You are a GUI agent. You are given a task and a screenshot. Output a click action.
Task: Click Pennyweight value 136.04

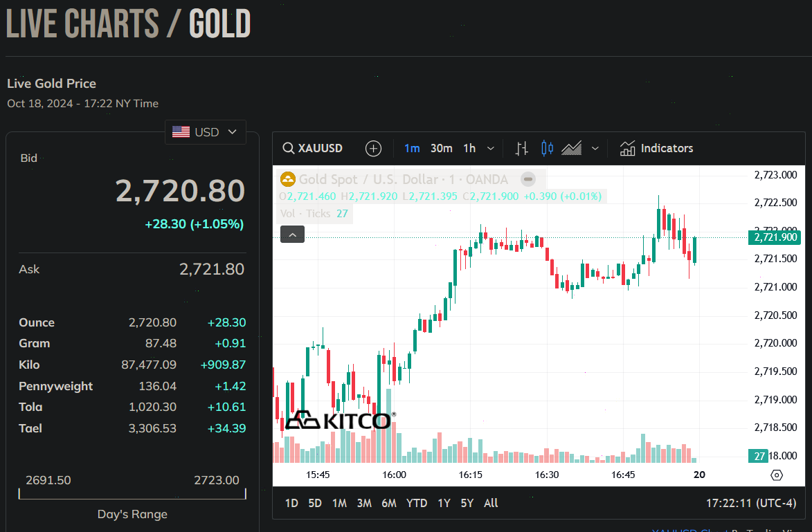[157, 386]
